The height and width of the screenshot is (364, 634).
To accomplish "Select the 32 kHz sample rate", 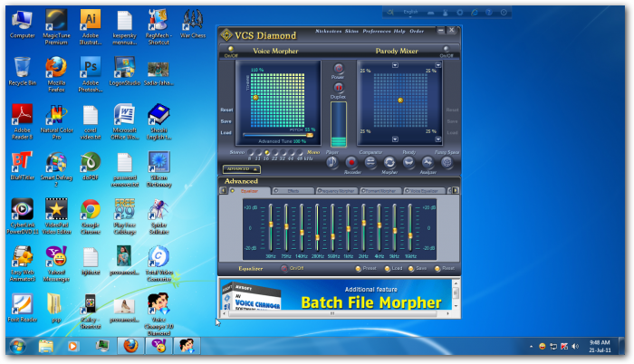I will (283, 152).
